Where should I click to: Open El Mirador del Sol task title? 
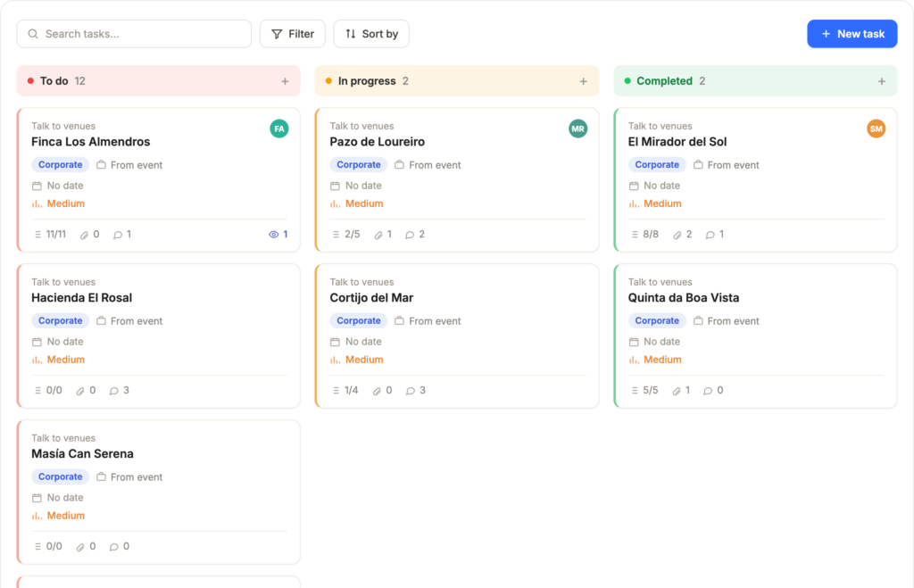[x=677, y=142]
